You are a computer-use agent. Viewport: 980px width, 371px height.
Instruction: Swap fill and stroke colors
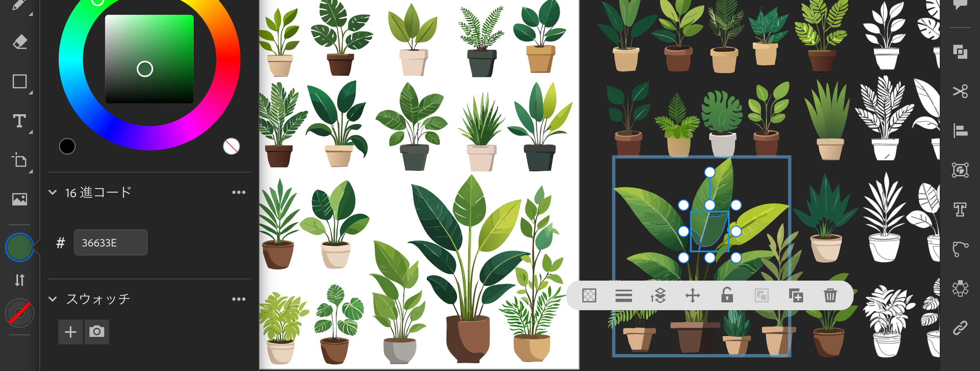(20, 280)
